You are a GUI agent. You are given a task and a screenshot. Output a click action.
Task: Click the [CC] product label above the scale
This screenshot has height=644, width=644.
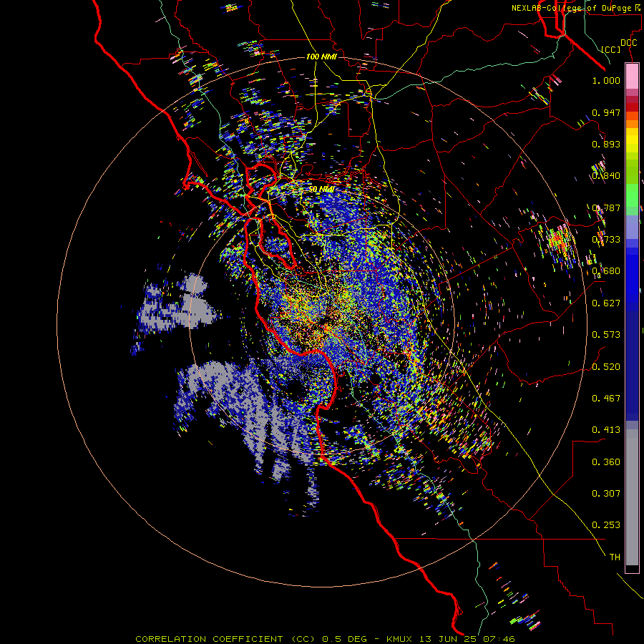point(611,49)
